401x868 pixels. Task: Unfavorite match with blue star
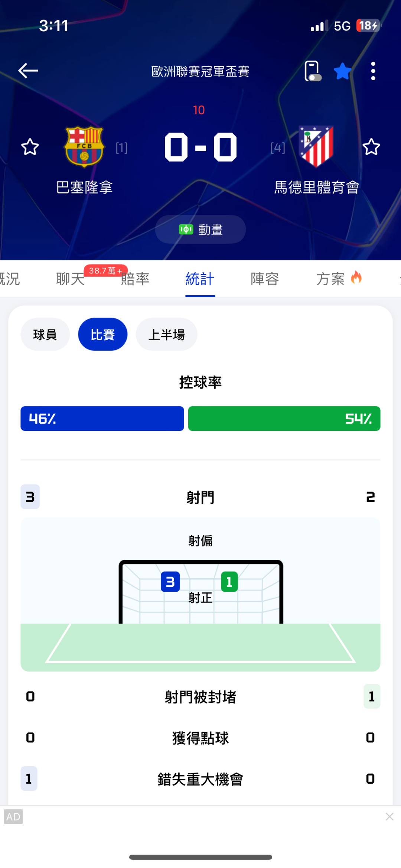pos(342,71)
